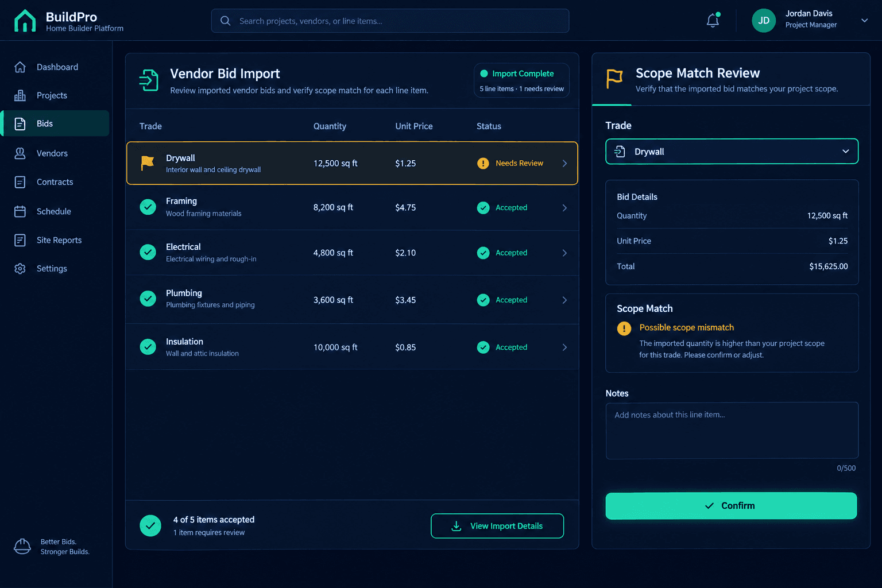Image resolution: width=882 pixels, height=588 pixels.
Task: Click the Vendor Bid Import header icon
Action: click(x=149, y=80)
